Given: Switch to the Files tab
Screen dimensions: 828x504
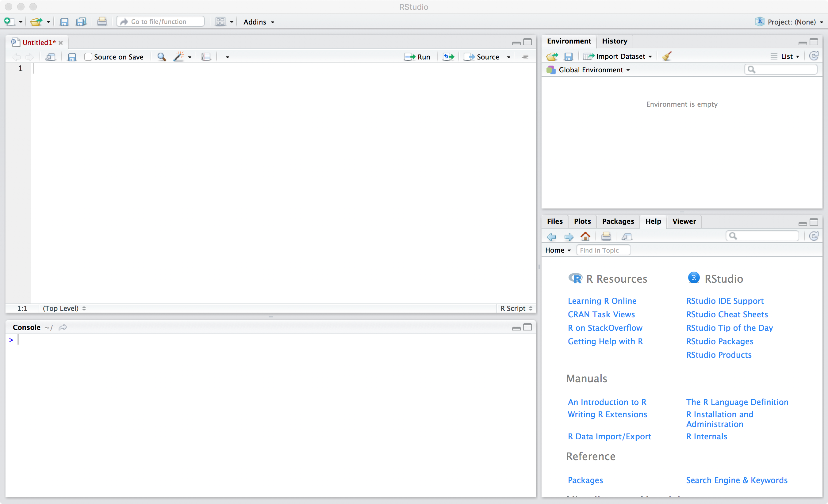Looking at the screenshot, I should [555, 221].
